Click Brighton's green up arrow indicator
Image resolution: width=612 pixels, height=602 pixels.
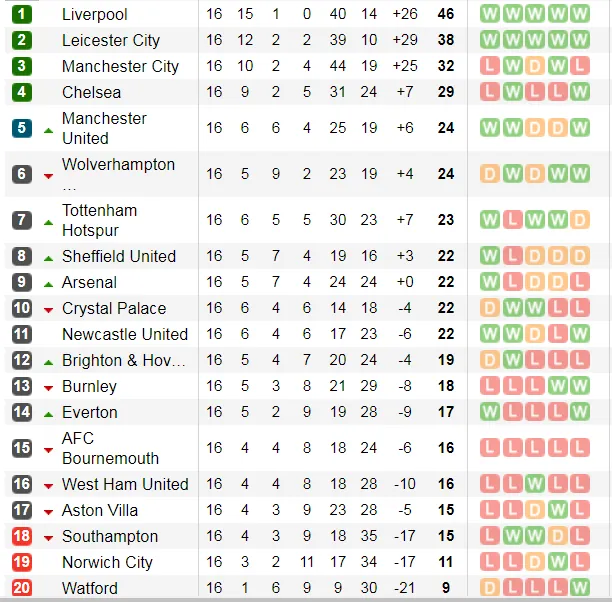point(48,361)
